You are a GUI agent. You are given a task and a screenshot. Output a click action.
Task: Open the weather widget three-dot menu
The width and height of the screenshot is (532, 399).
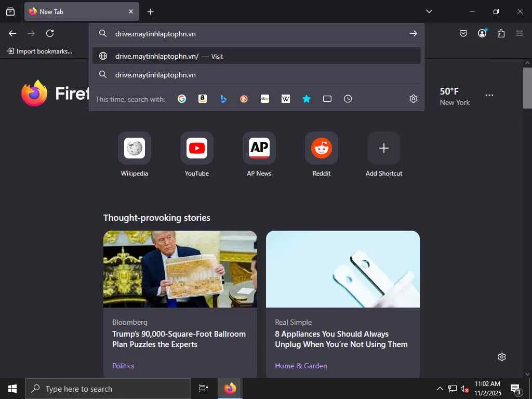[x=489, y=96]
